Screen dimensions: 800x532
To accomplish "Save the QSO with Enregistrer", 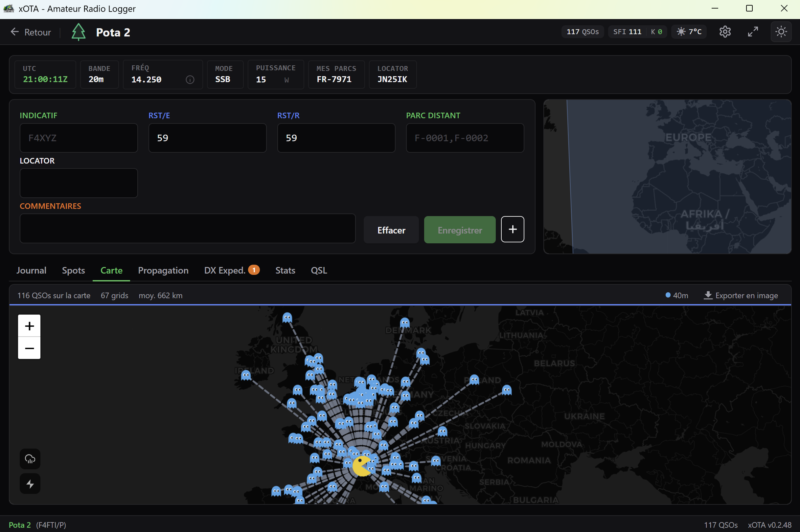I will pos(460,230).
